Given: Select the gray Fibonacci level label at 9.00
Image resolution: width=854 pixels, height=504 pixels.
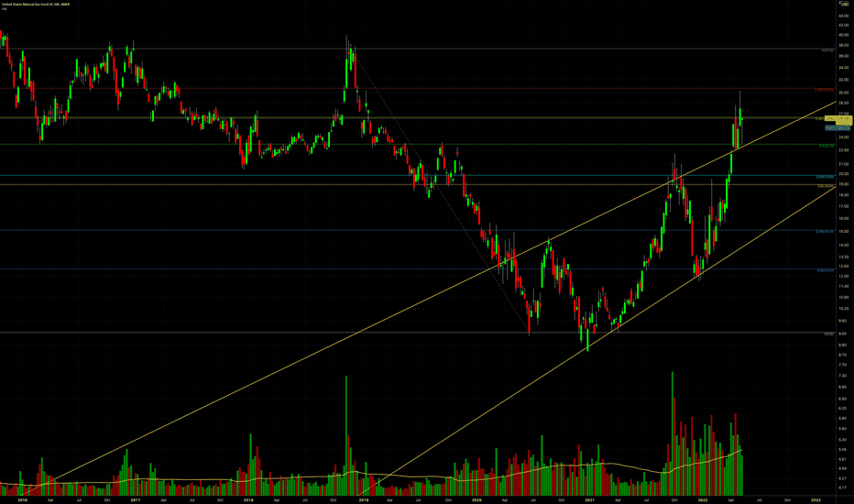Looking at the screenshot, I should tap(829, 334).
